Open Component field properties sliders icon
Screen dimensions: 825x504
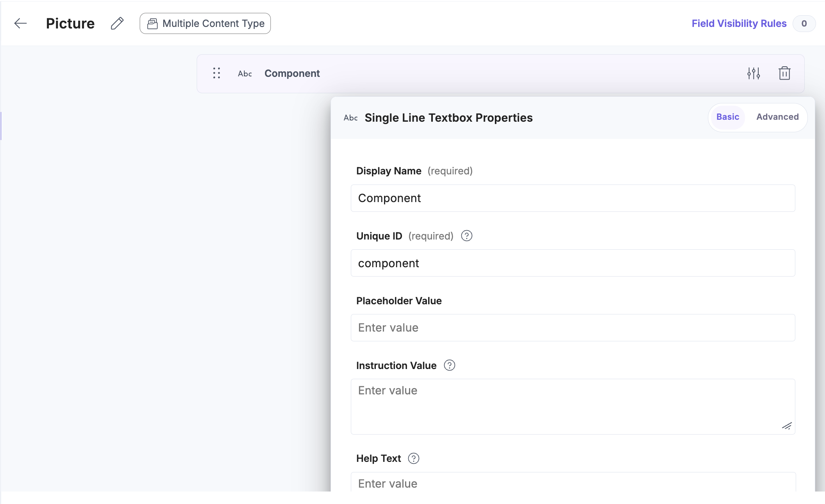pyautogui.click(x=754, y=73)
